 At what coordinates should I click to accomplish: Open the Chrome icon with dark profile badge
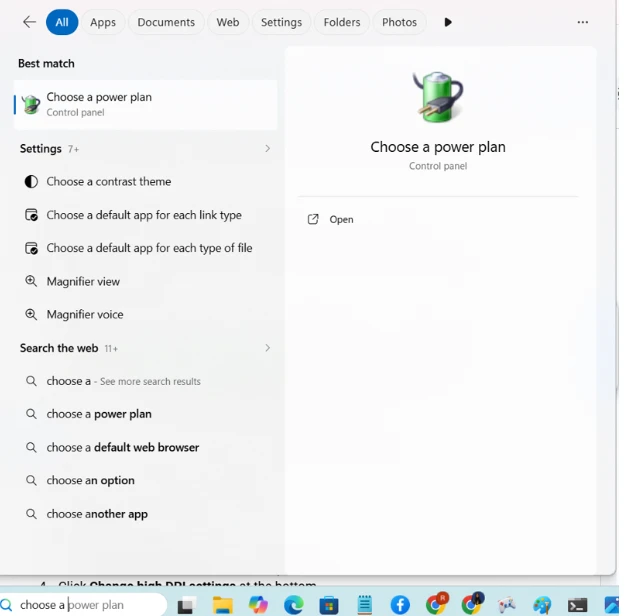point(472,604)
